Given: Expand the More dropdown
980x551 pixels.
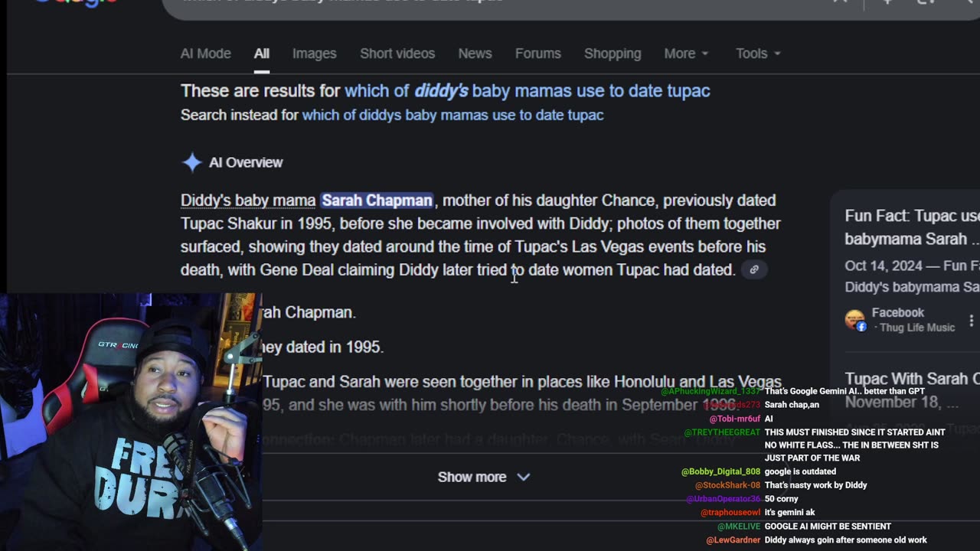Looking at the screenshot, I should [687, 54].
